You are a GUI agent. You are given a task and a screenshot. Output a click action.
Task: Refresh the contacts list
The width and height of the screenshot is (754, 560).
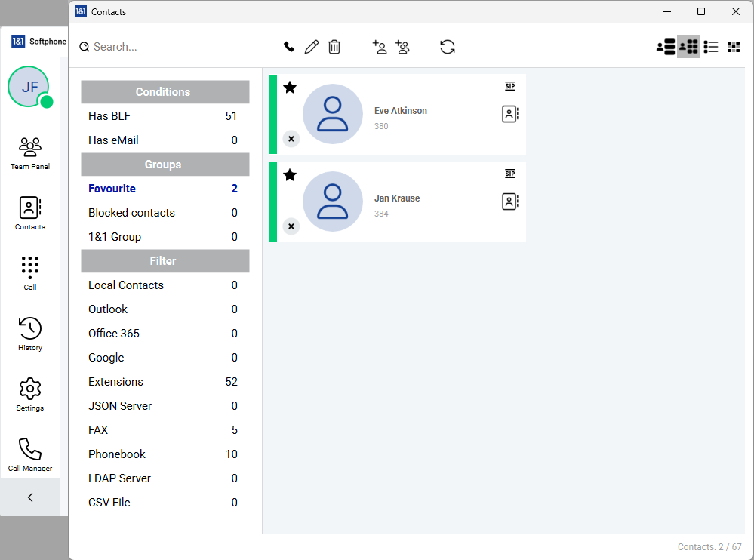pos(448,47)
